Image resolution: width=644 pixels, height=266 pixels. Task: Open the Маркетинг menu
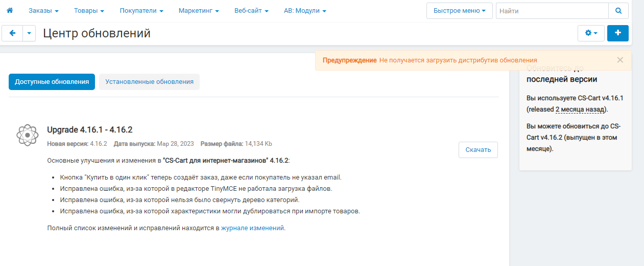tap(199, 11)
